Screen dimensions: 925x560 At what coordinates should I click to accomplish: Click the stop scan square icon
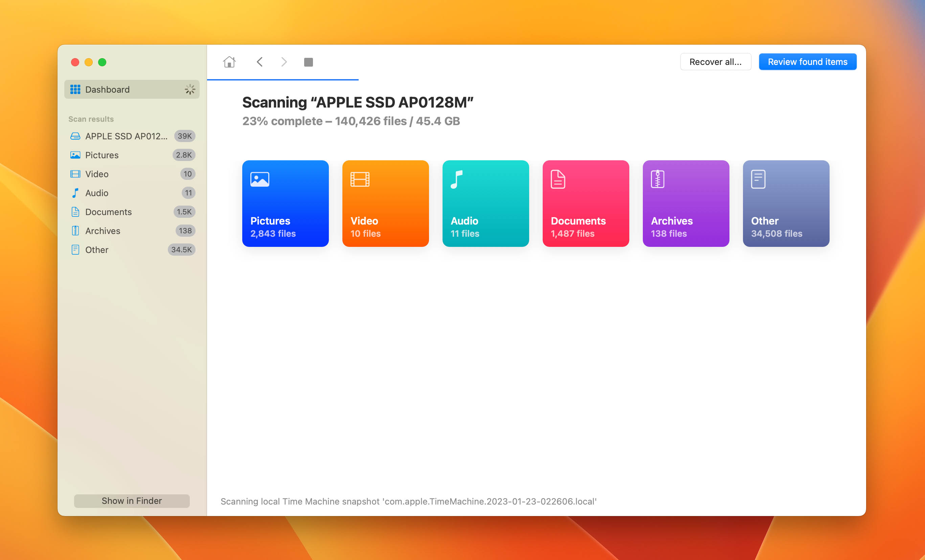coord(309,62)
